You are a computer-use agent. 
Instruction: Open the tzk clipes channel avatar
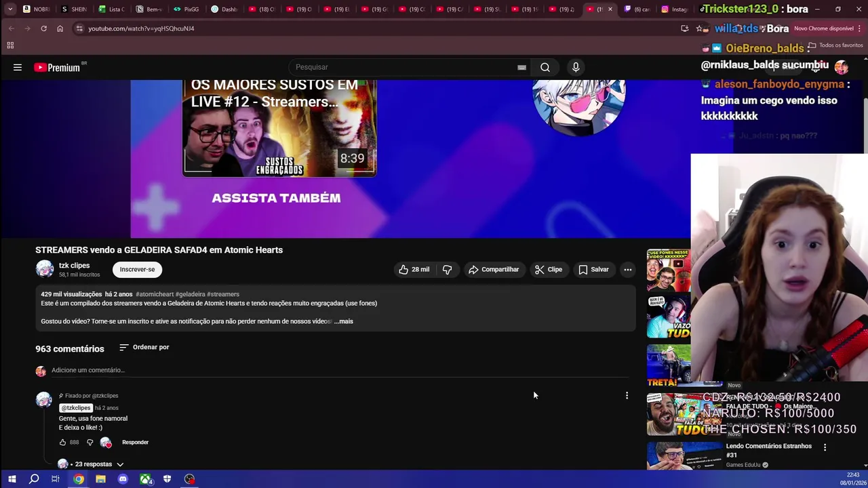(45, 269)
